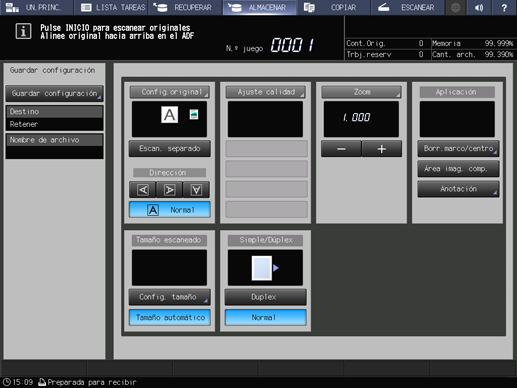This screenshot has width=517, height=388.
Task: Select the Destino field
Action: [x=54, y=118]
